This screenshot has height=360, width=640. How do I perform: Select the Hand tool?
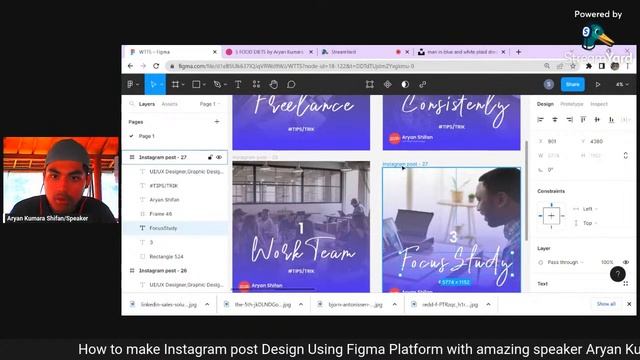273,84
